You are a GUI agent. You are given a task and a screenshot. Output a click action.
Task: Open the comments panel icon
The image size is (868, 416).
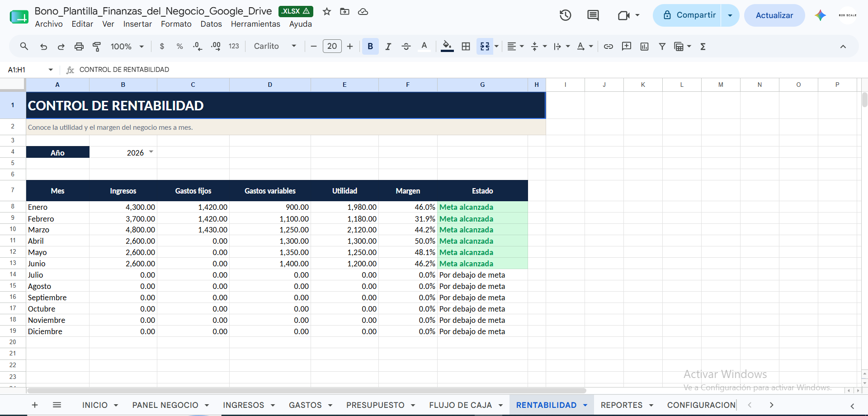(x=593, y=15)
